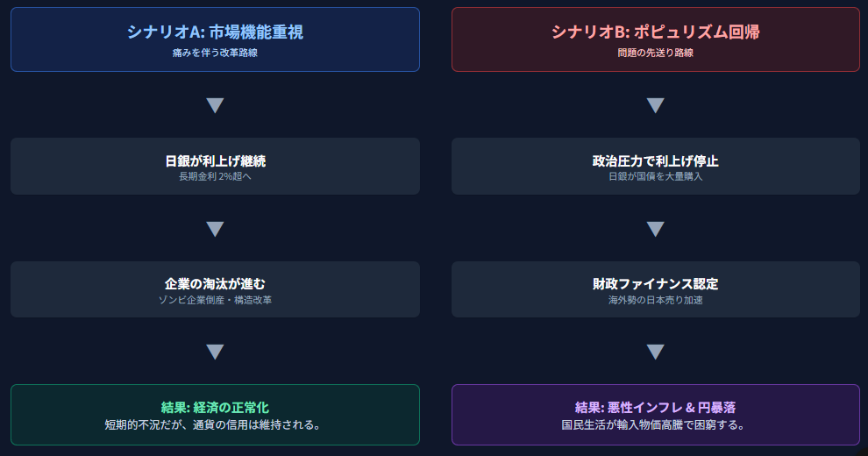The width and height of the screenshot is (868, 456).
Task: Open the 企業の淘汰が進む step title
Action: click(215, 284)
